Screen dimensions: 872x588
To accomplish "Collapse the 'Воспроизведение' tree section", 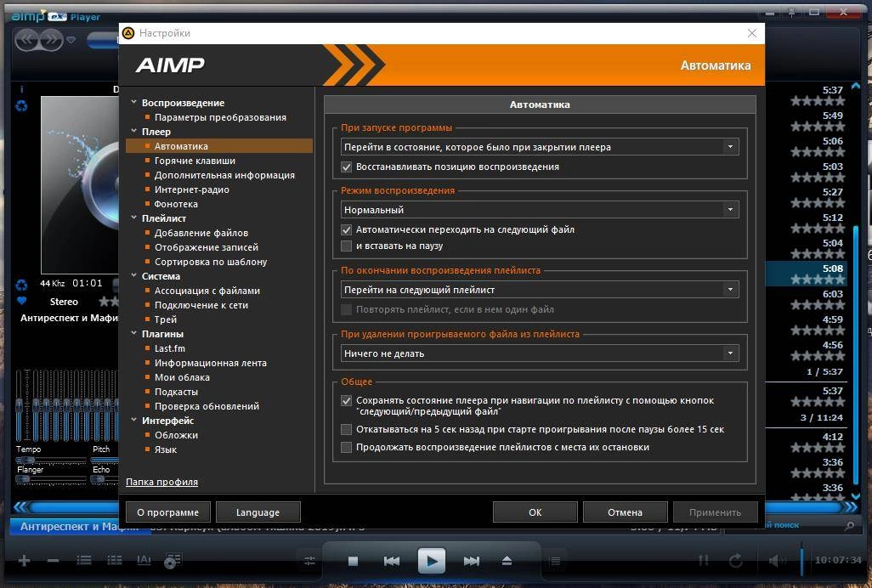I will (x=134, y=102).
